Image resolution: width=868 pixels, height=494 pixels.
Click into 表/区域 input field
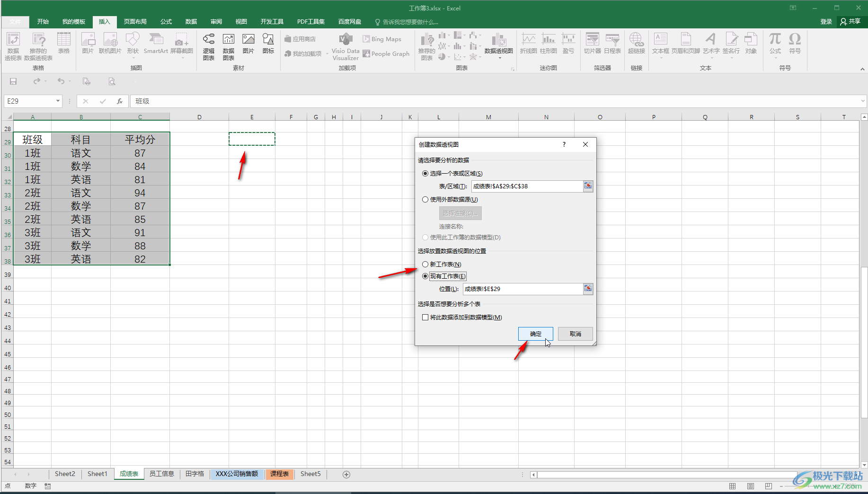527,186
